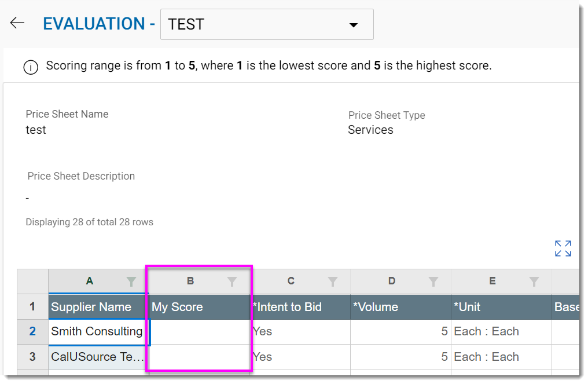Open filter for column D
The image size is (588, 384).
pos(433,281)
